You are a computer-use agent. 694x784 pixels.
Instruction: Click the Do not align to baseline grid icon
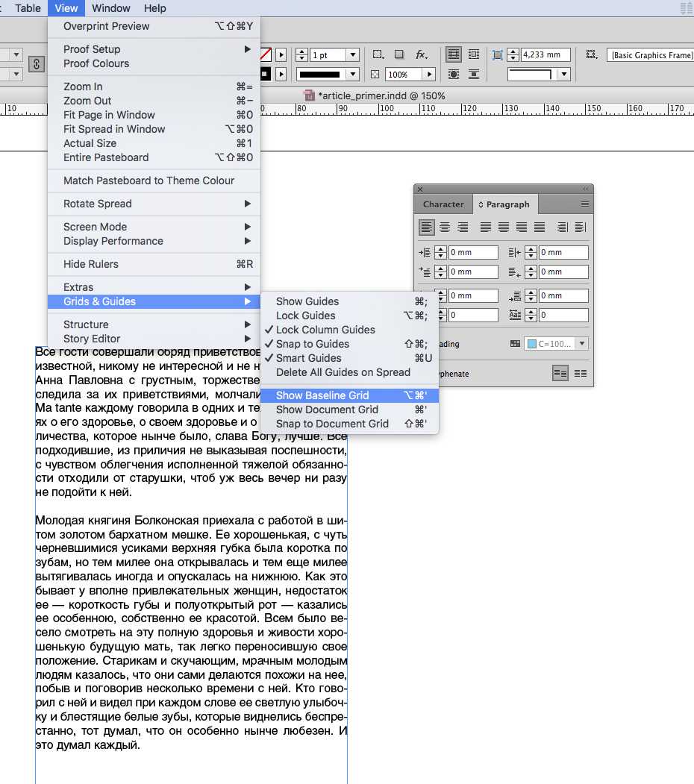pos(560,373)
